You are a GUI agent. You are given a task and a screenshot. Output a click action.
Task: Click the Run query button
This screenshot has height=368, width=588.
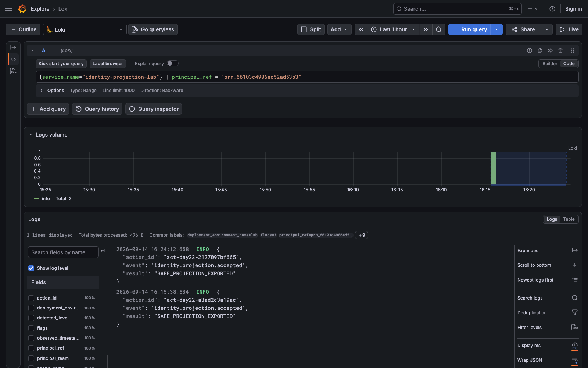point(470,29)
